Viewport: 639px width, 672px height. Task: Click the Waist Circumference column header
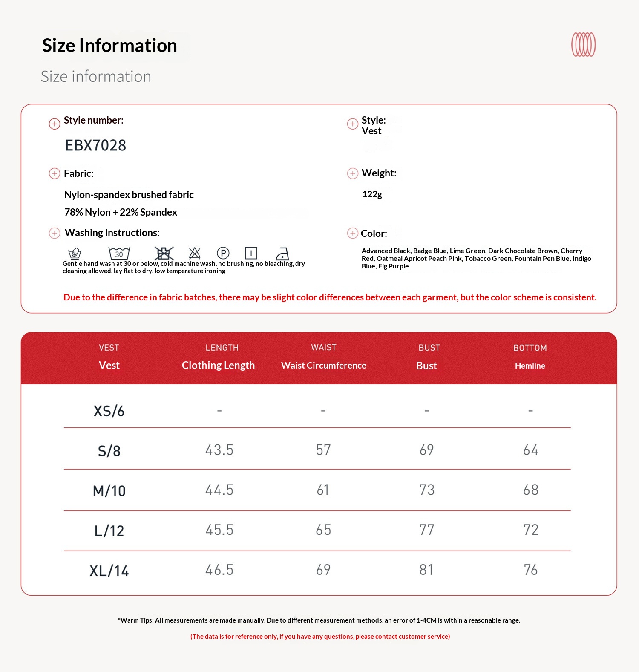point(324,365)
